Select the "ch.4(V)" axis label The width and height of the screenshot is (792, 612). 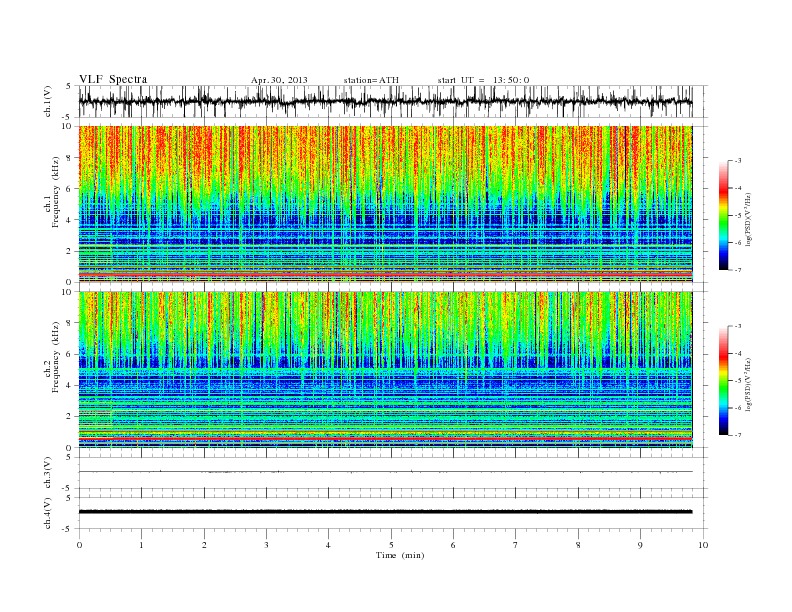tap(48, 513)
